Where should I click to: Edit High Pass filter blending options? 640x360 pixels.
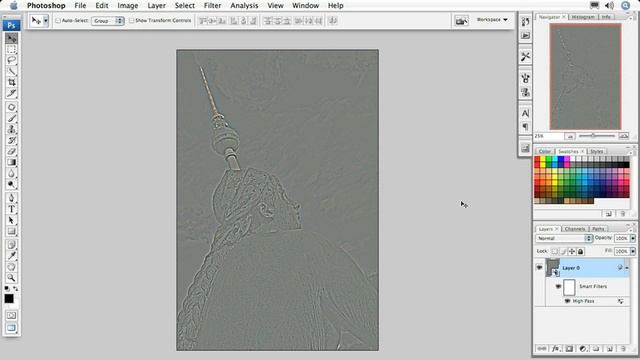(x=620, y=301)
